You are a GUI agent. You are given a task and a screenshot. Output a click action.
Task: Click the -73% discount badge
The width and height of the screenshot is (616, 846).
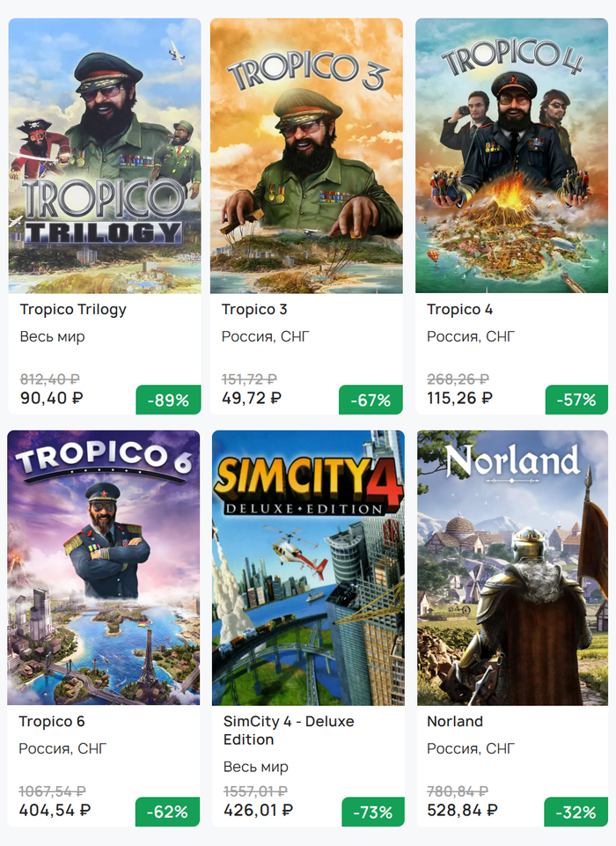pyautogui.click(x=372, y=812)
